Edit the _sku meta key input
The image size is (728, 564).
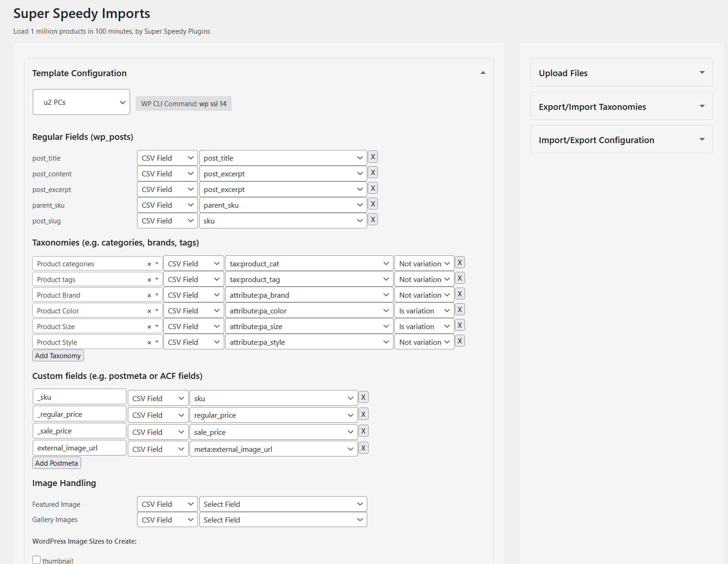[79, 397]
